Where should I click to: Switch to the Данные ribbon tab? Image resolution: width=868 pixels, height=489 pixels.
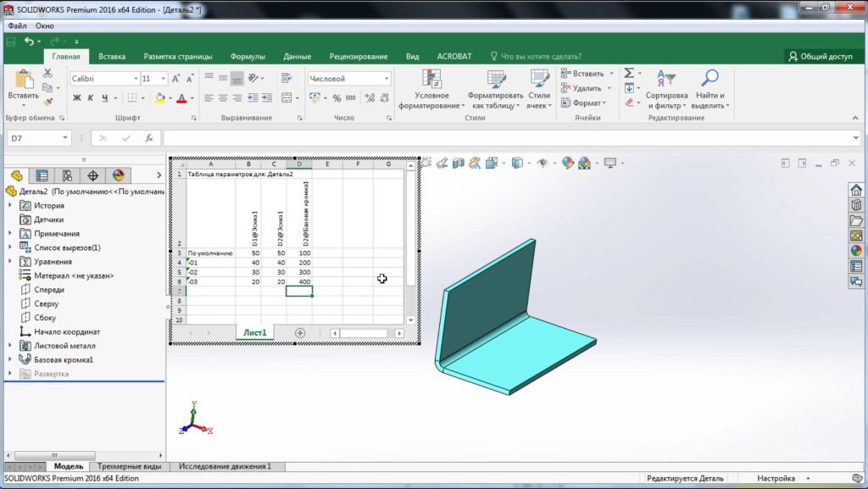298,57
